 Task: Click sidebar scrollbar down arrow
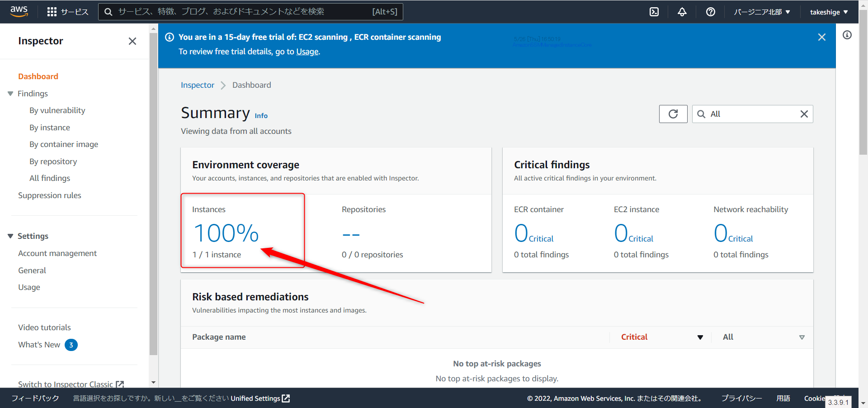tap(153, 382)
